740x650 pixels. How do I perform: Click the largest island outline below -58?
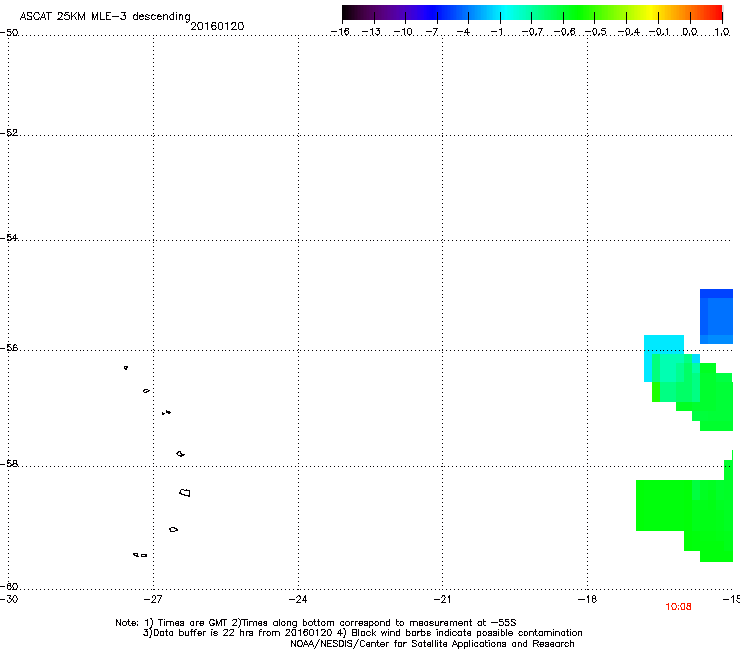tap(185, 493)
